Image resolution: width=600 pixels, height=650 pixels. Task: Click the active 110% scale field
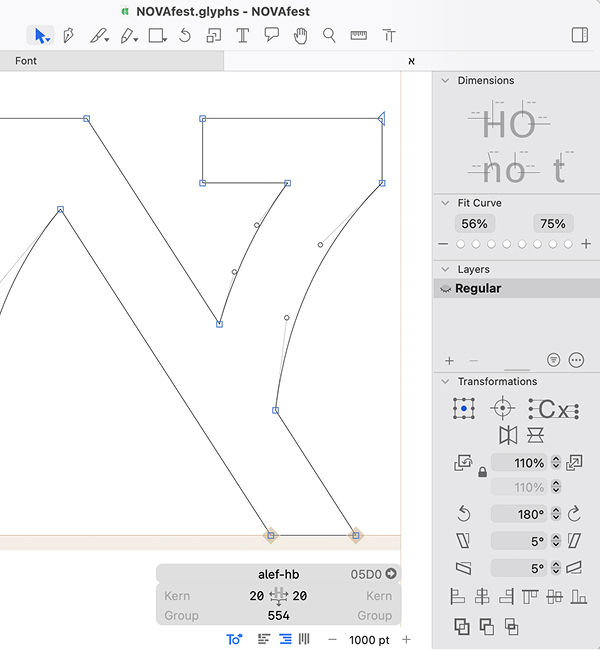pyautogui.click(x=519, y=463)
